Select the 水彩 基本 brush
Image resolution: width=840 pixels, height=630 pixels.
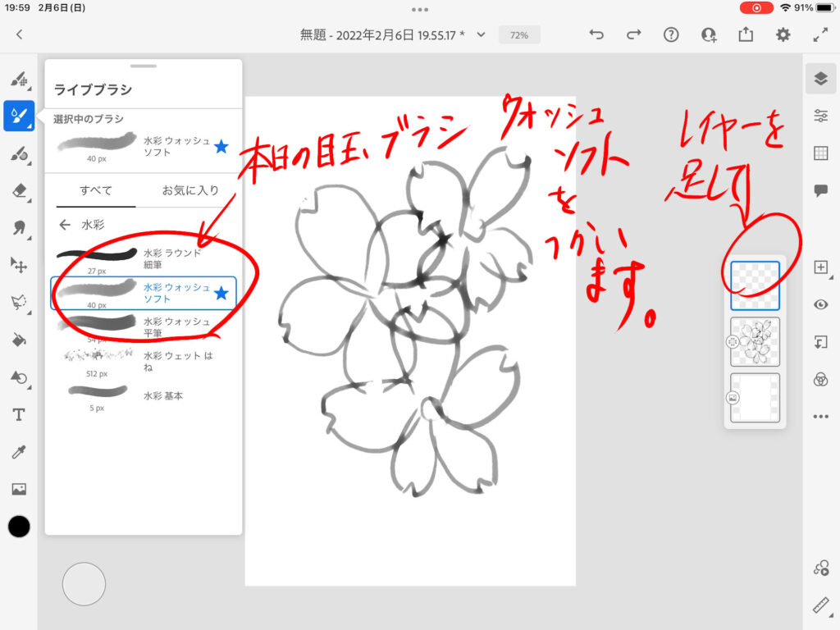(x=144, y=395)
